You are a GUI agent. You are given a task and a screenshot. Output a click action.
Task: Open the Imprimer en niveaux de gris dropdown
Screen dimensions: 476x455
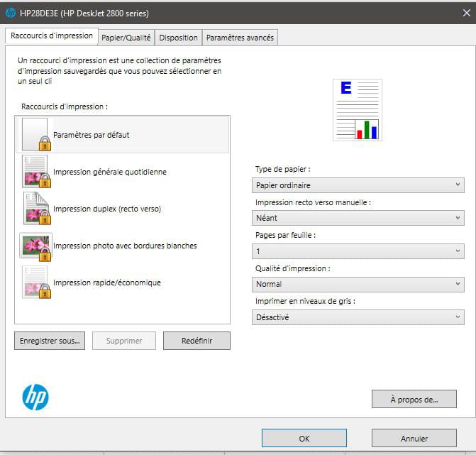[x=358, y=317]
